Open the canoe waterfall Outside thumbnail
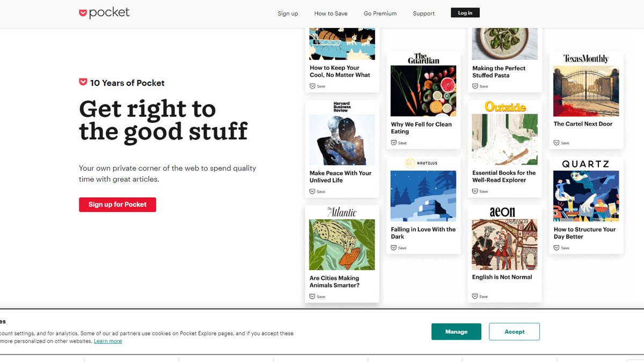 [x=505, y=139]
